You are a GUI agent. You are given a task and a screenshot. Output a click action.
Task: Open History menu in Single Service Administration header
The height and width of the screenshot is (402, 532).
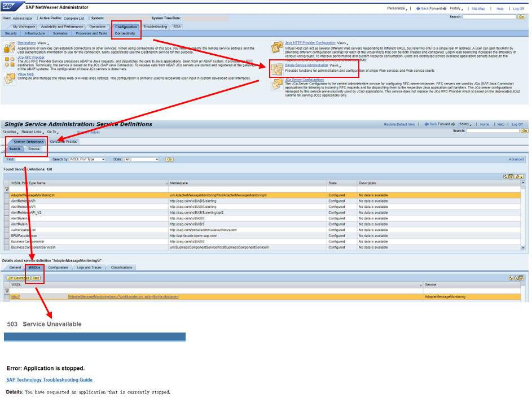click(x=465, y=124)
